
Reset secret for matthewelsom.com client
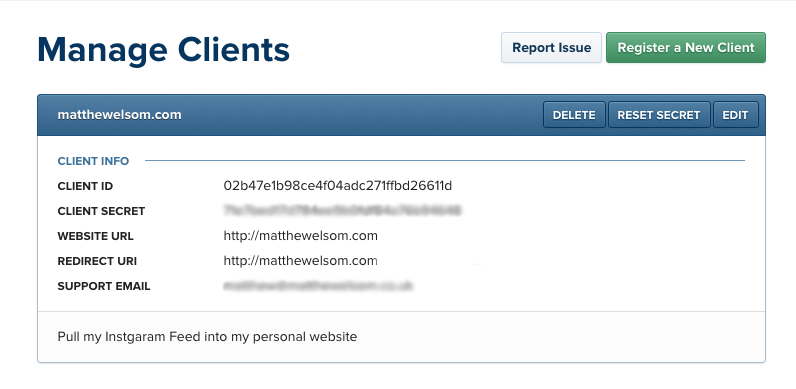click(659, 115)
